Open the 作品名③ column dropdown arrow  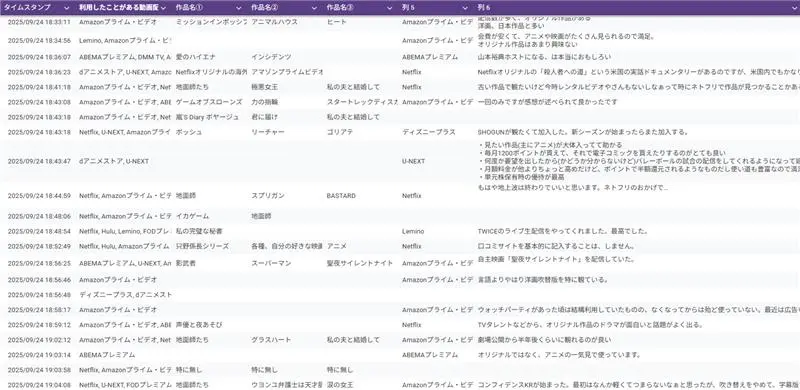tap(390, 8)
